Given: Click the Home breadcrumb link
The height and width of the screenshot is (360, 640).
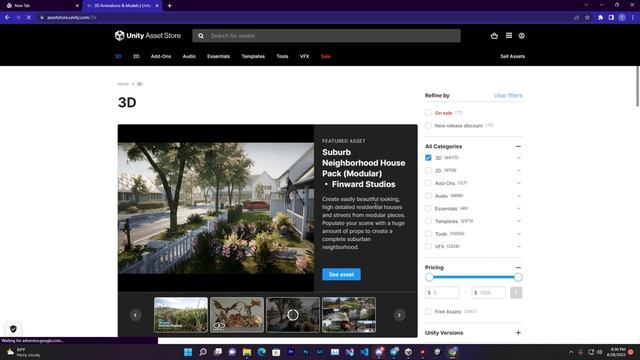Looking at the screenshot, I should (x=123, y=84).
